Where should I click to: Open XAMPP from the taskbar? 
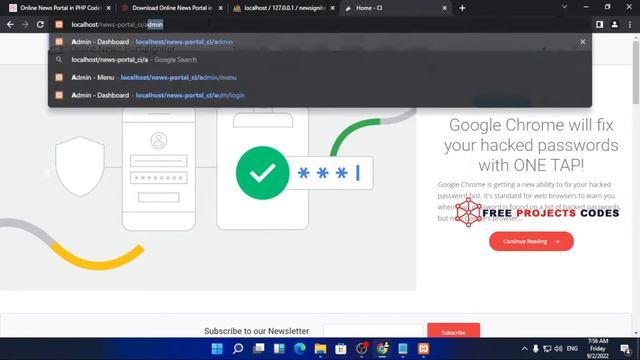423,349
